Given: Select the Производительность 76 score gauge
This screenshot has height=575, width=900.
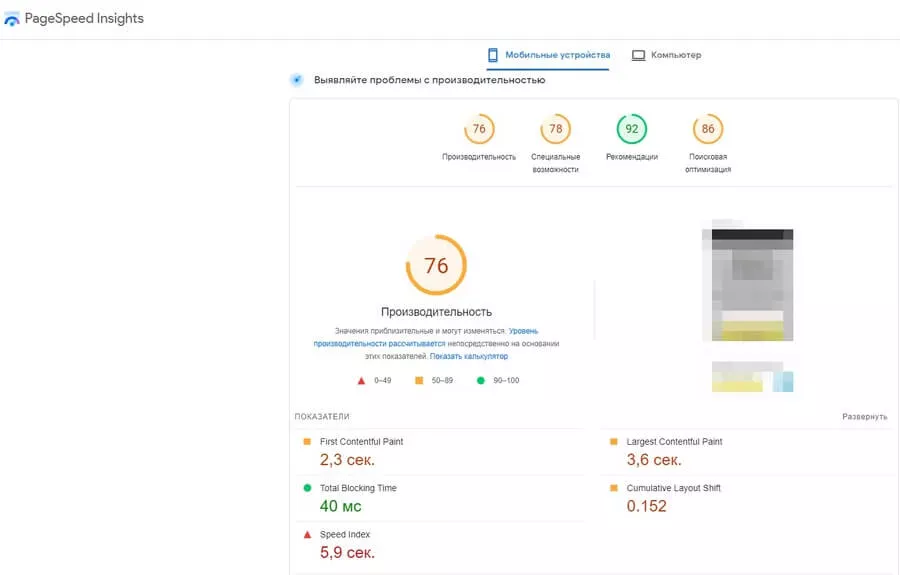Looking at the screenshot, I should 479,129.
